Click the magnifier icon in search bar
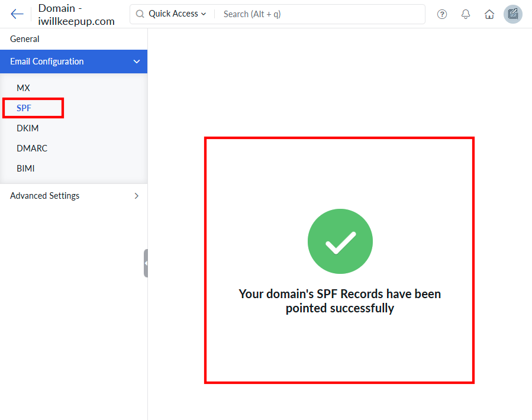 (140, 14)
